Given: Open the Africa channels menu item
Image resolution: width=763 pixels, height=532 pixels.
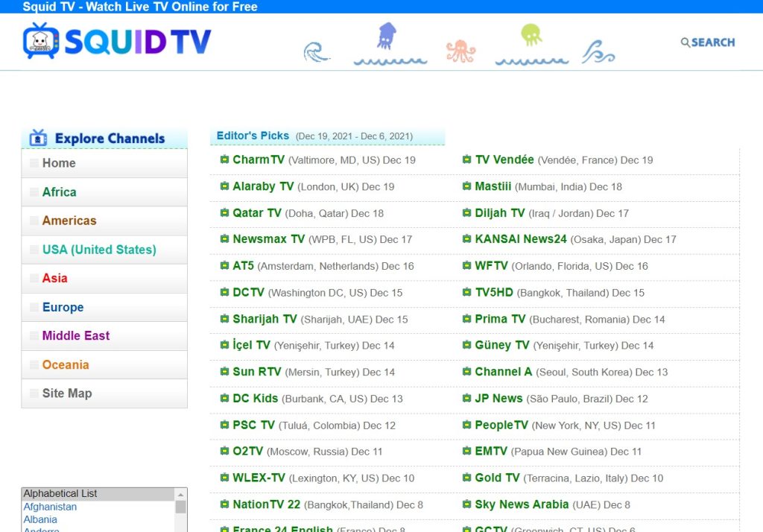Looking at the screenshot, I should (x=104, y=191).
